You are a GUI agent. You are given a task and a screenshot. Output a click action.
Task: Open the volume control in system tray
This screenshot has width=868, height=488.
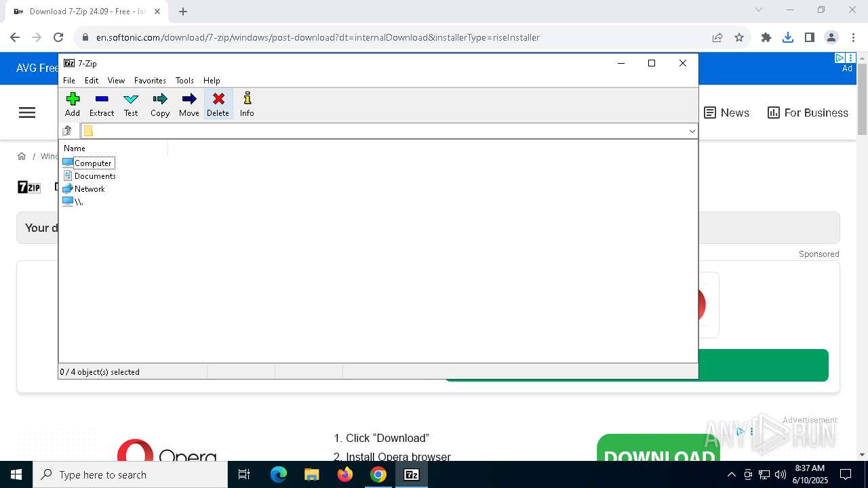(x=781, y=474)
